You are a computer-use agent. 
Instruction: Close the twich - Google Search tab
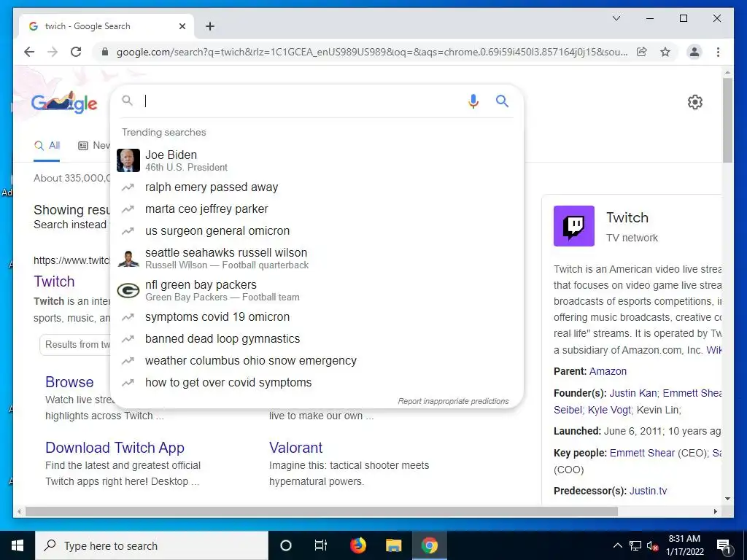click(182, 26)
